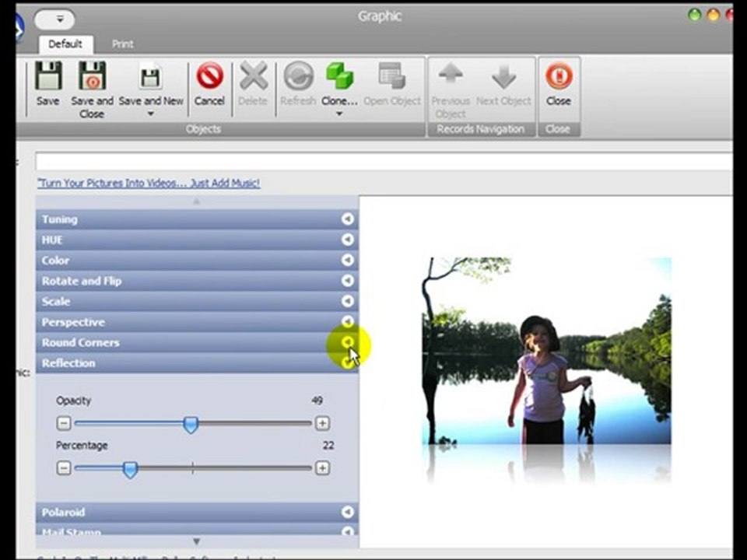Click the empty text field below ribbon
This screenshot has height=560, width=747.
(384, 162)
